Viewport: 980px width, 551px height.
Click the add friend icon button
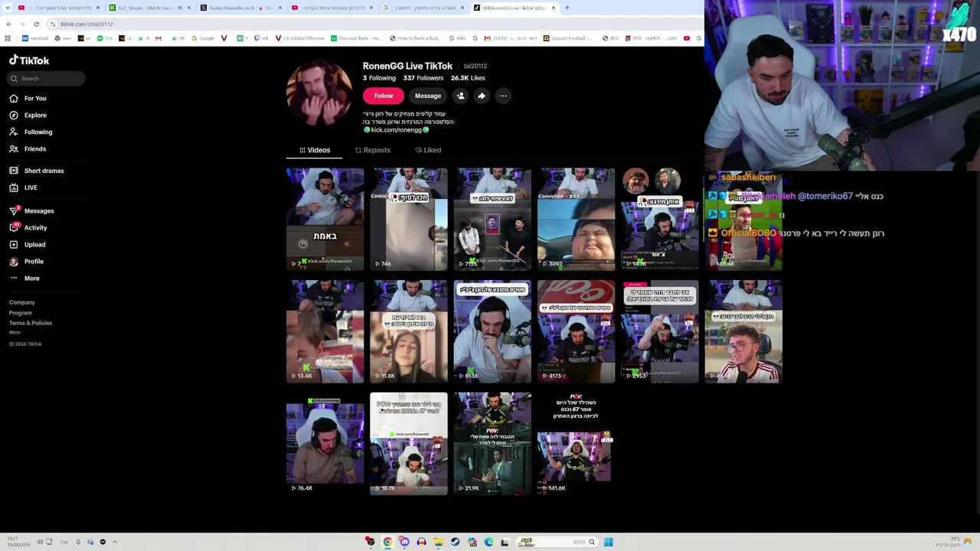tap(460, 96)
